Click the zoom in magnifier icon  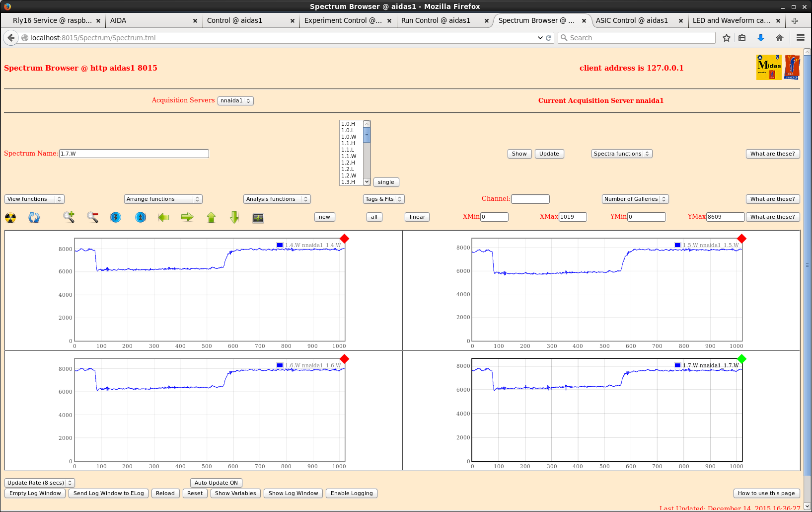[69, 217]
